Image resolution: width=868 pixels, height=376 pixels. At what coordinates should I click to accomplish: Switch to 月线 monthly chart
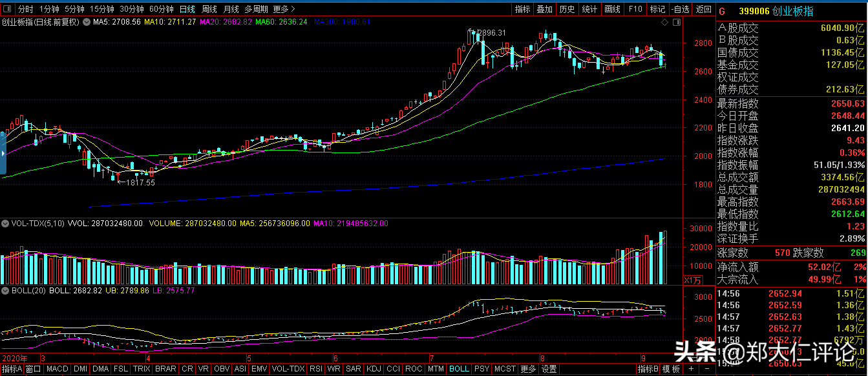[x=231, y=9]
